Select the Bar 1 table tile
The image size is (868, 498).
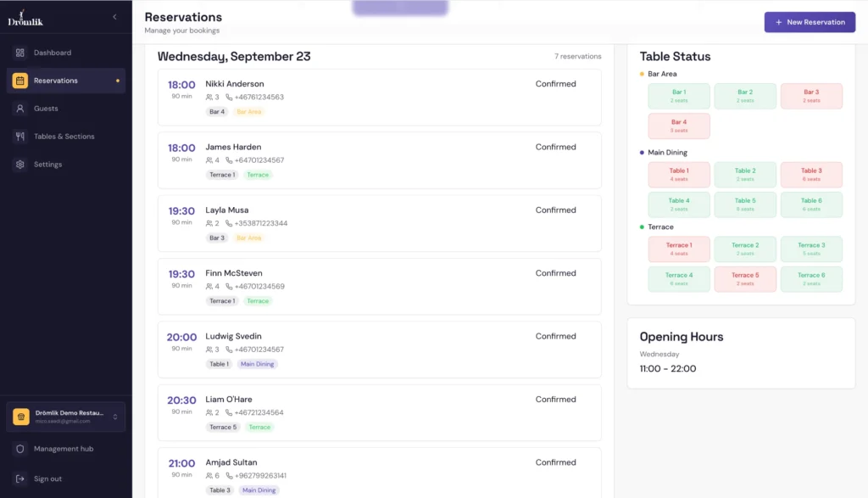pyautogui.click(x=679, y=96)
